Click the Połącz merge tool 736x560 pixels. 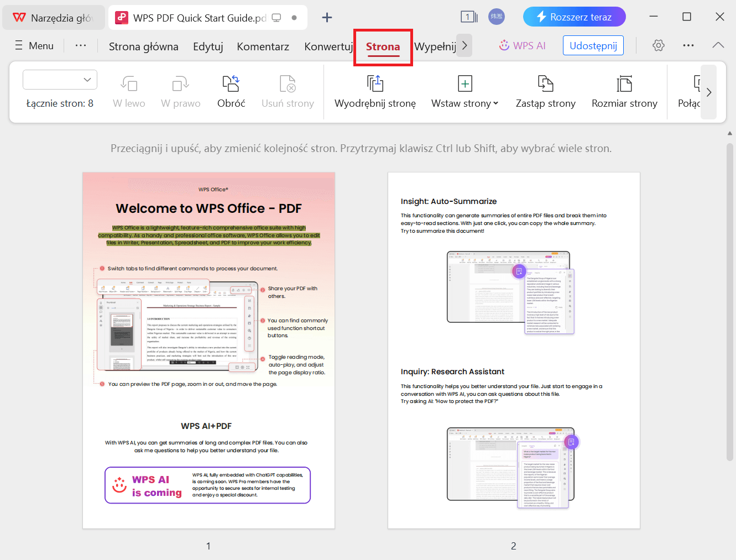coord(689,92)
